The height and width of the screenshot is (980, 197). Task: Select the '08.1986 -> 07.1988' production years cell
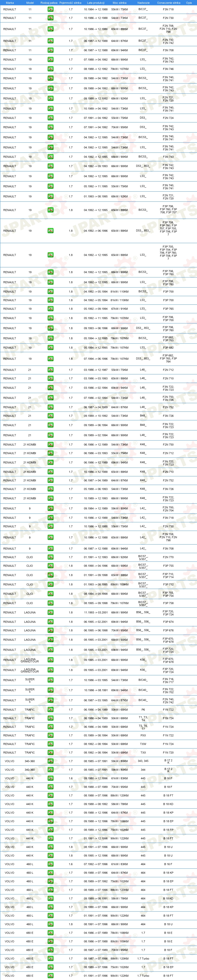pyautogui.click(x=96, y=942)
